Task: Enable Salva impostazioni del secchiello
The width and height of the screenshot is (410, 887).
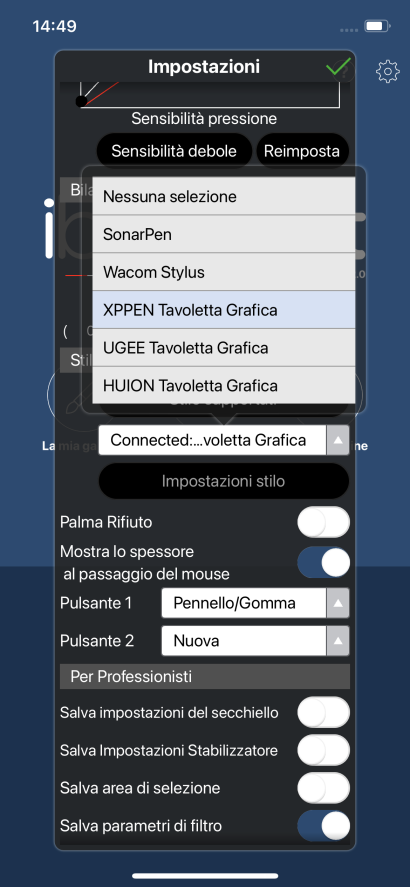Action: pos(323,712)
